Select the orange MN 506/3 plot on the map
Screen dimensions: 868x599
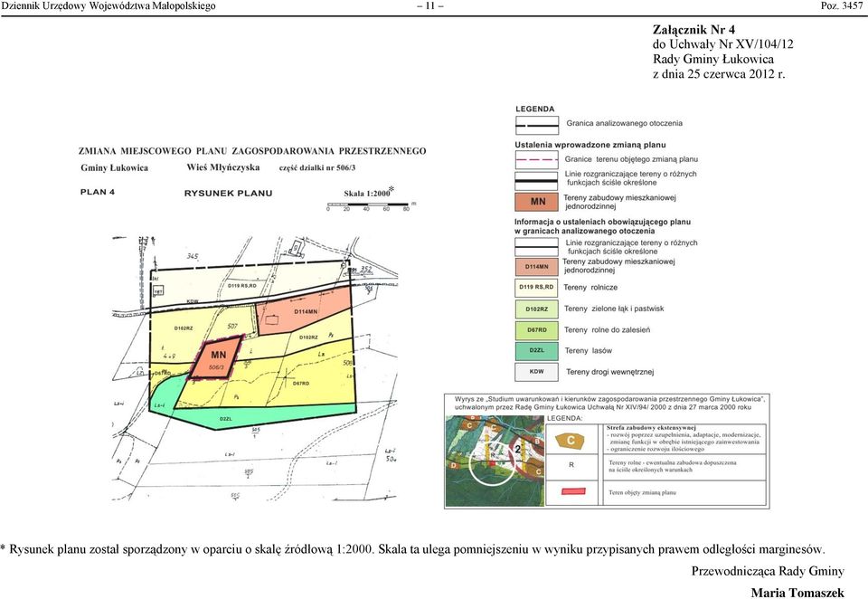point(217,357)
